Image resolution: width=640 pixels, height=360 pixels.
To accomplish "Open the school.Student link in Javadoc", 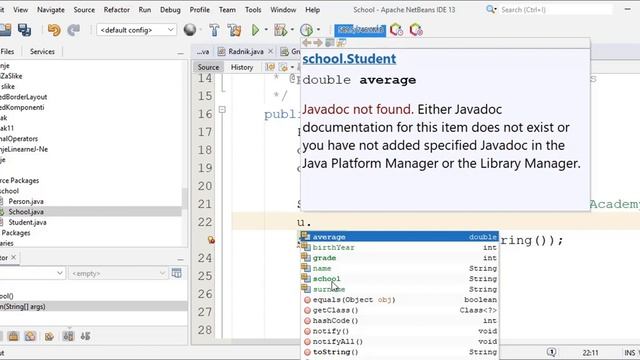I will [349, 59].
